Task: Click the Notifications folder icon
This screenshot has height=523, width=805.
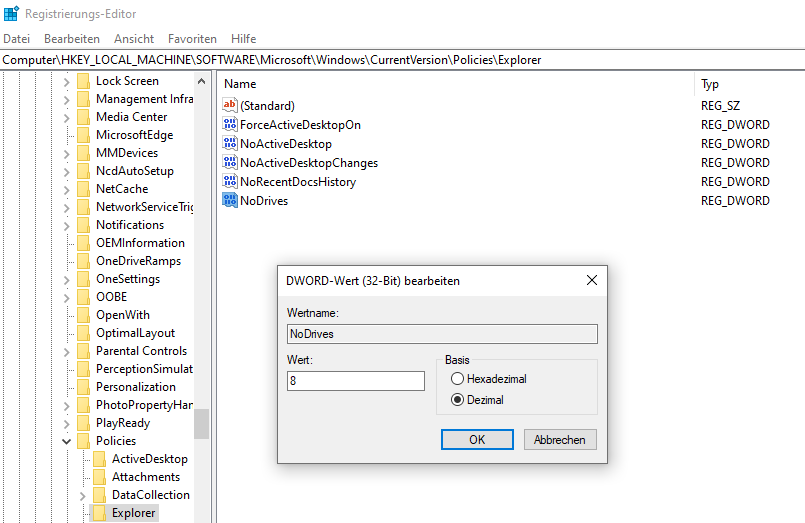Action: 83,225
